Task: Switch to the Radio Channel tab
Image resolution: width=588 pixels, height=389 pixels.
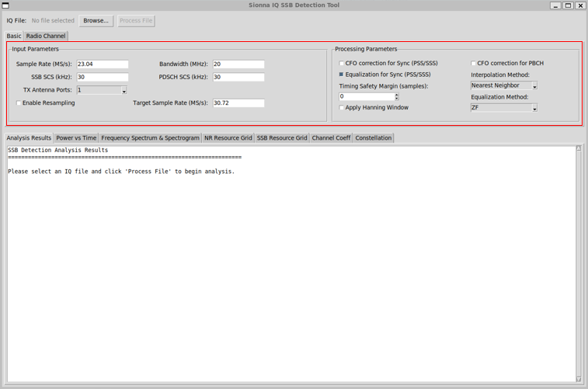Action: (46, 36)
